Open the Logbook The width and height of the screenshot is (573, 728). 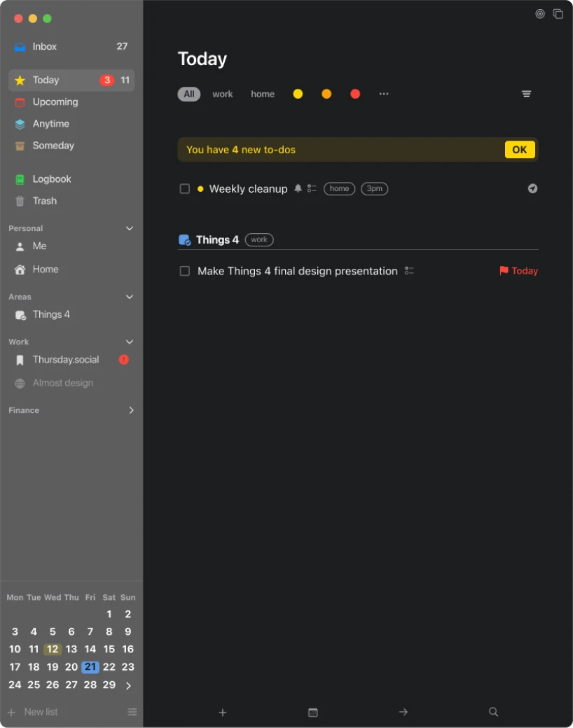pyautogui.click(x=71, y=178)
